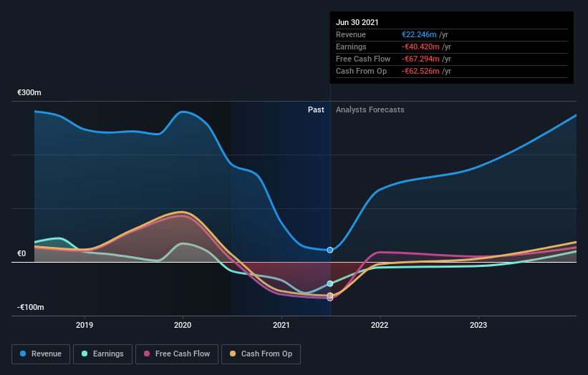The height and width of the screenshot is (375, 588).
Task: Toggle the Revenue legend series
Action: point(41,354)
